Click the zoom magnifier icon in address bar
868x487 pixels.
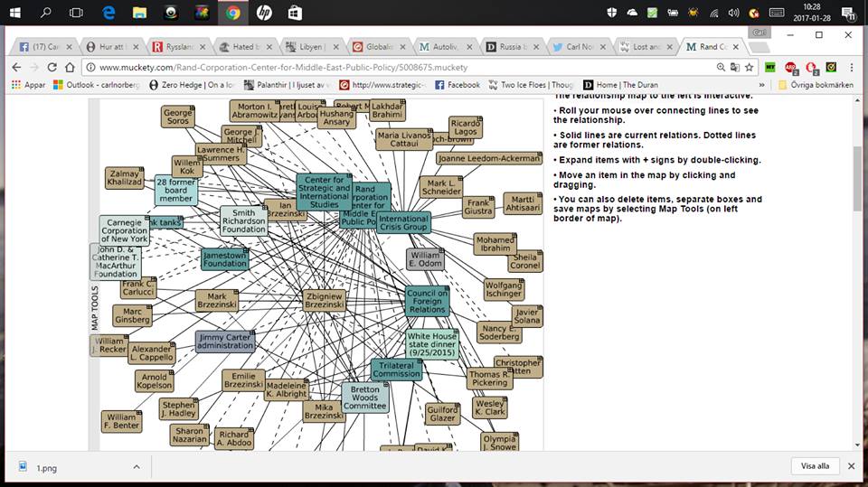pos(722,67)
